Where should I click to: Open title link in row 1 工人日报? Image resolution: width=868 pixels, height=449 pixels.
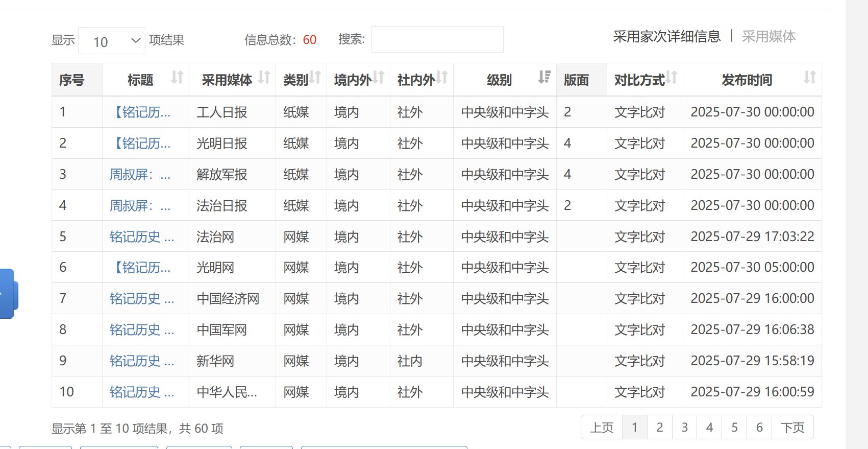pyautogui.click(x=140, y=112)
